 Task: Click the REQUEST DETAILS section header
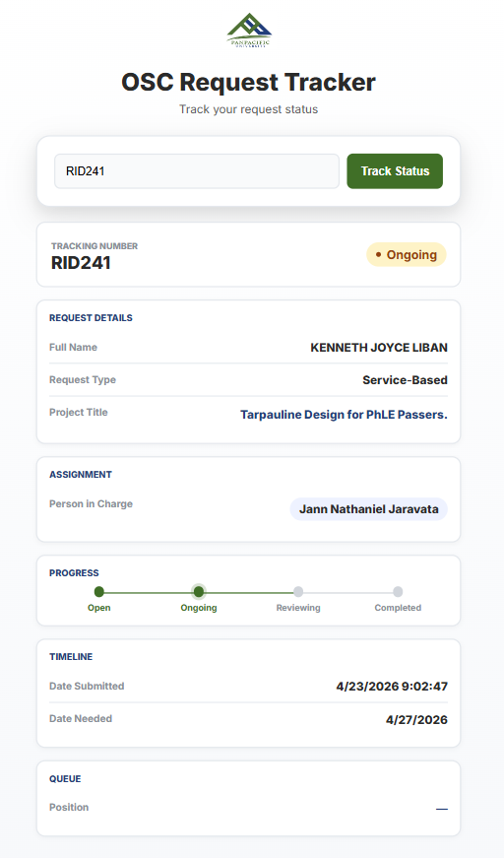point(91,318)
